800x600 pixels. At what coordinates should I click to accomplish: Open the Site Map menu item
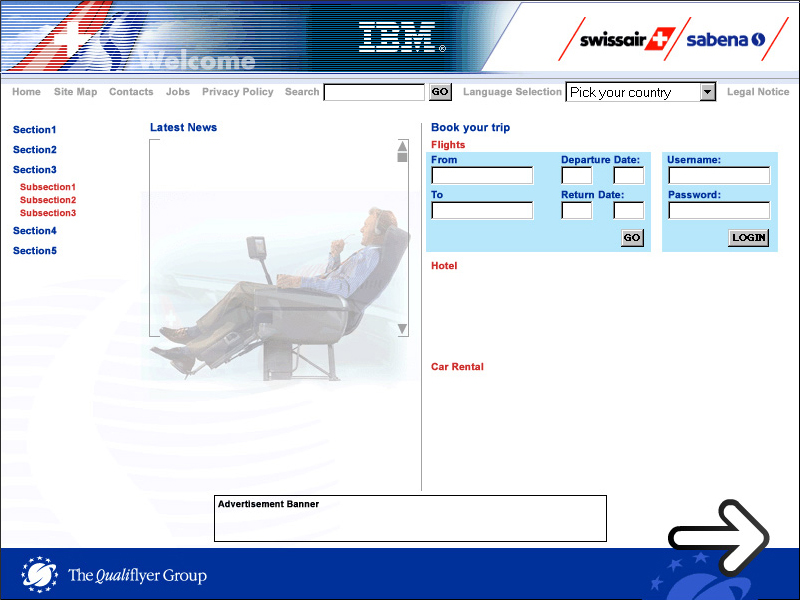(x=75, y=92)
